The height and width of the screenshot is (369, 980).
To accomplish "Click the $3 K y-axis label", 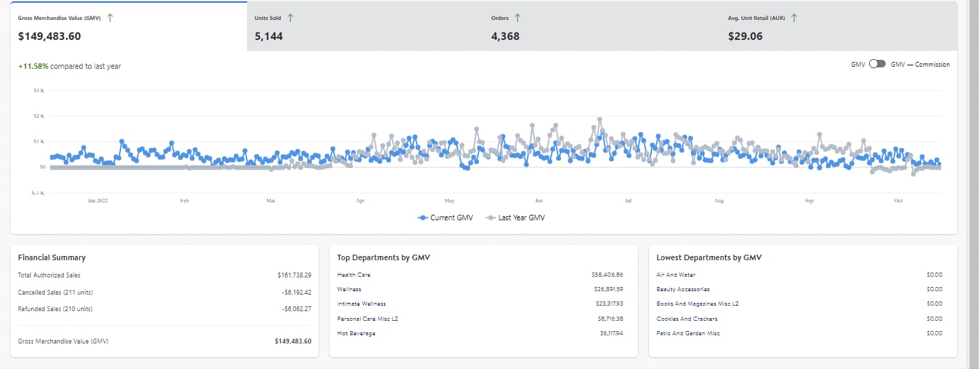I will click(x=38, y=90).
